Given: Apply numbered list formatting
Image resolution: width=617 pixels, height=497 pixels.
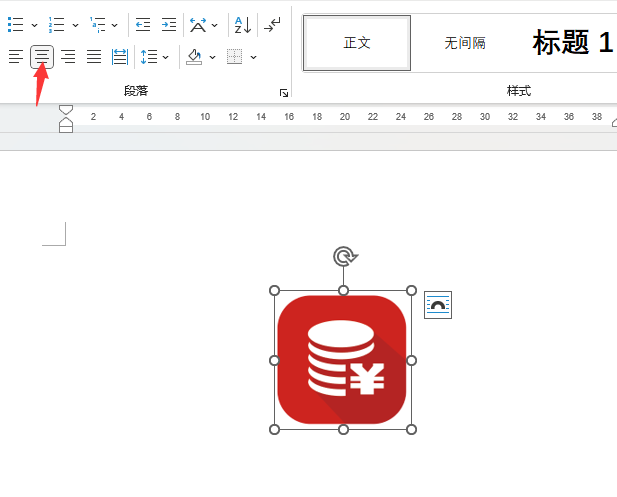Looking at the screenshot, I should (57, 25).
